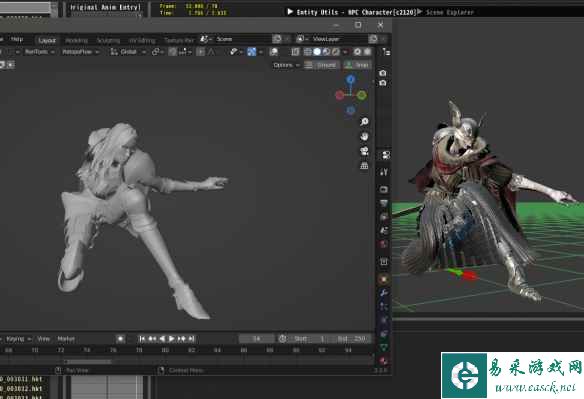Toggle X-ray mode in viewport
This screenshot has width=584, height=399.
click(x=295, y=52)
